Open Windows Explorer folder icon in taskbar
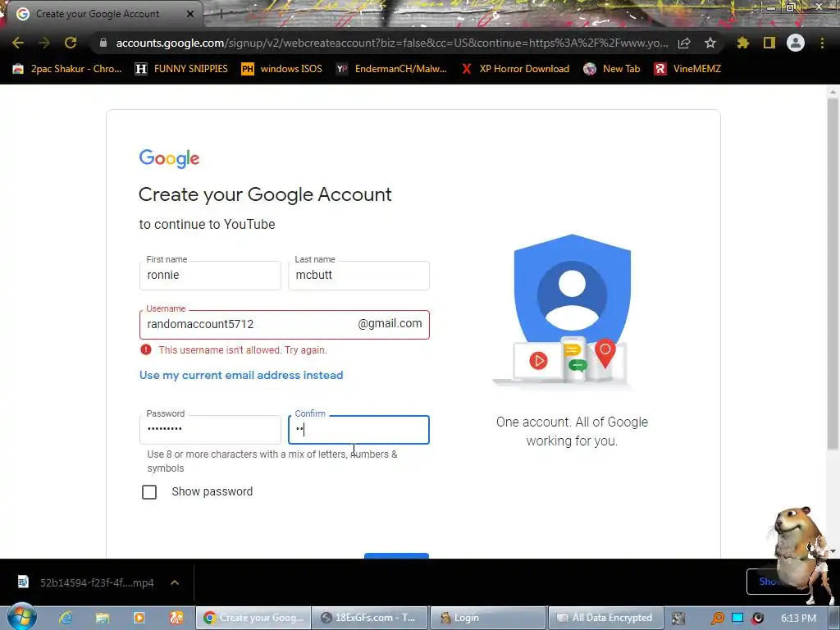The width and height of the screenshot is (840, 630). pos(103,618)
